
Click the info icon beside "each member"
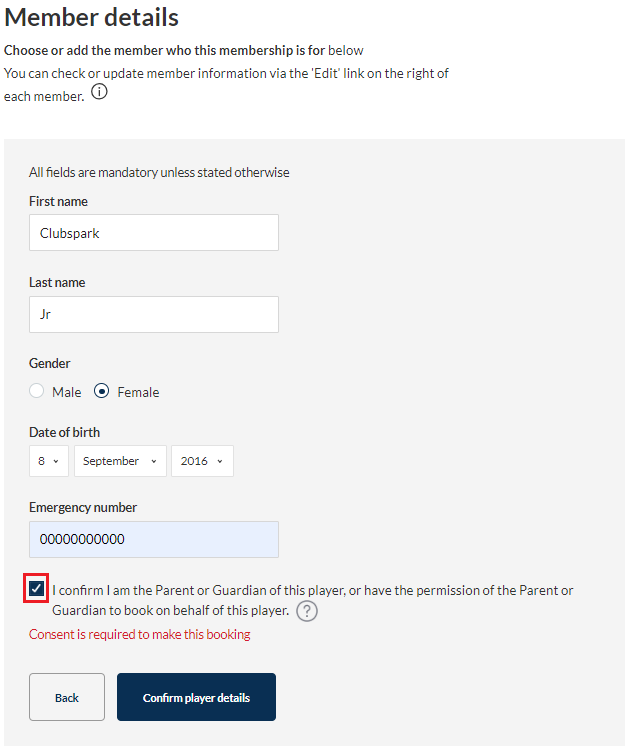point(99,93)
